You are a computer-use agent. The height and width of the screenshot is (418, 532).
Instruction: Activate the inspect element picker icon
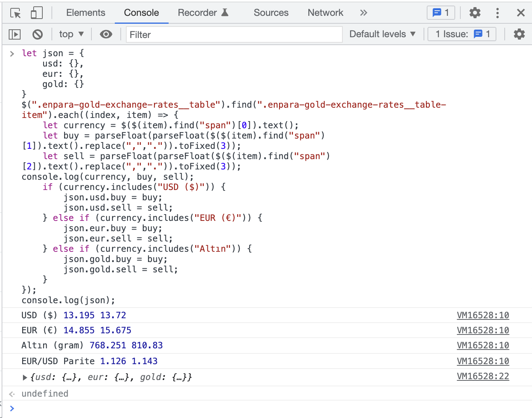tap(15, 13)
